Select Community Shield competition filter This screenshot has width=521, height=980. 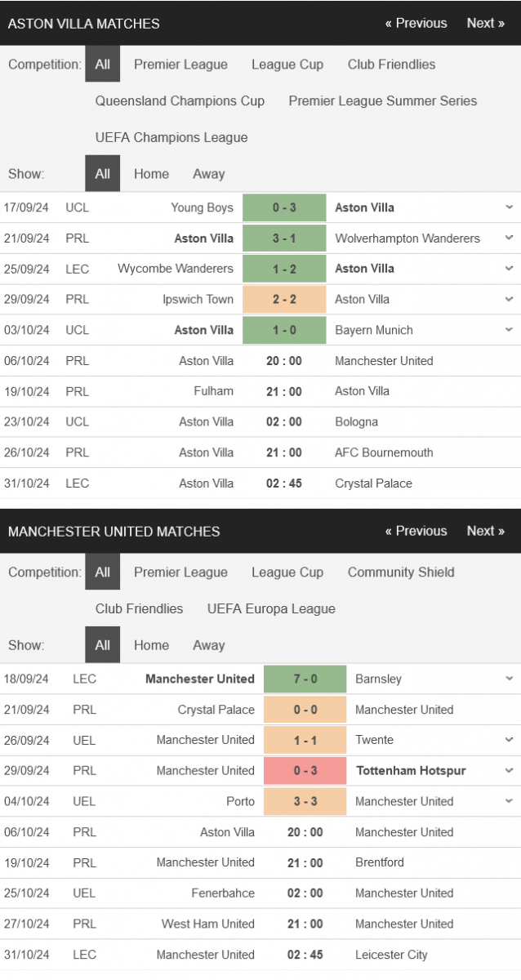[x=401, y=572]
